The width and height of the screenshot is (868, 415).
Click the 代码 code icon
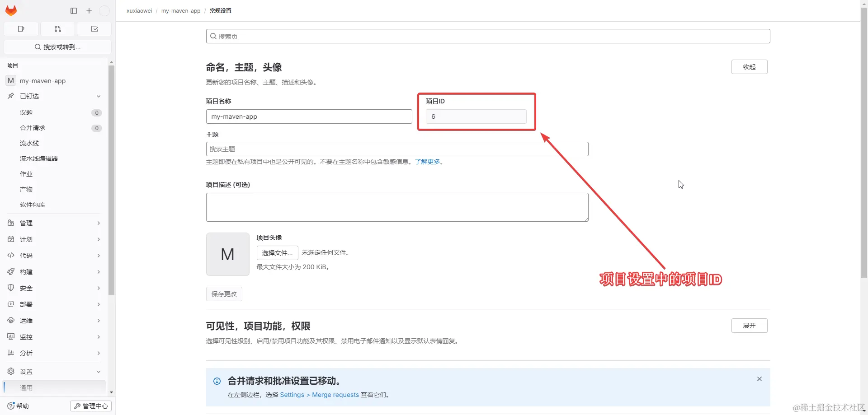click(11, 256)
